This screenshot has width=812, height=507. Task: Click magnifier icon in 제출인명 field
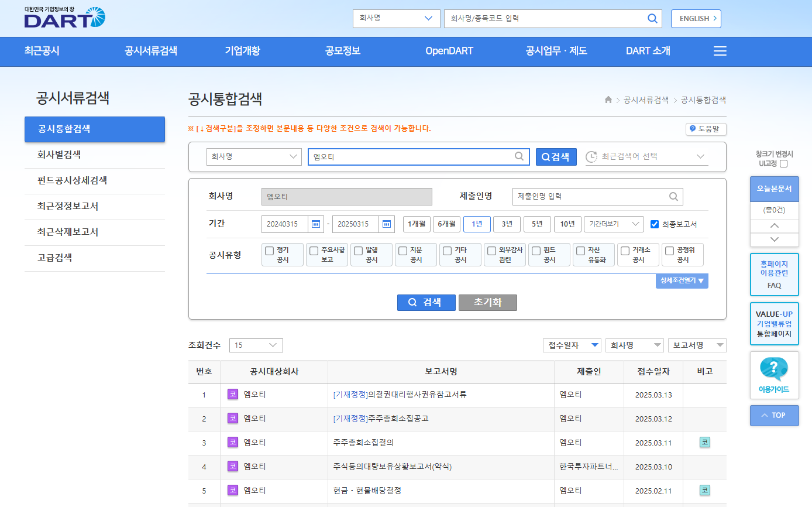[x=673, y=197]
